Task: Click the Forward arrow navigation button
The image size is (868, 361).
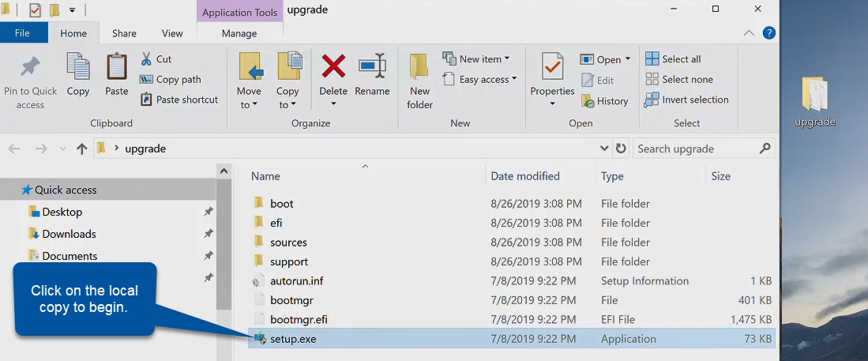Action: click(41, 149)
